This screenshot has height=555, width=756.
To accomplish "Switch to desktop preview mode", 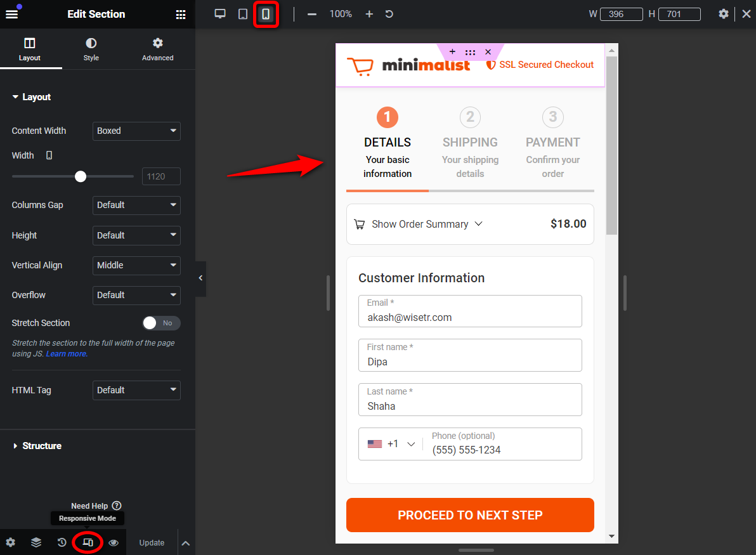I will click(220, 14).
